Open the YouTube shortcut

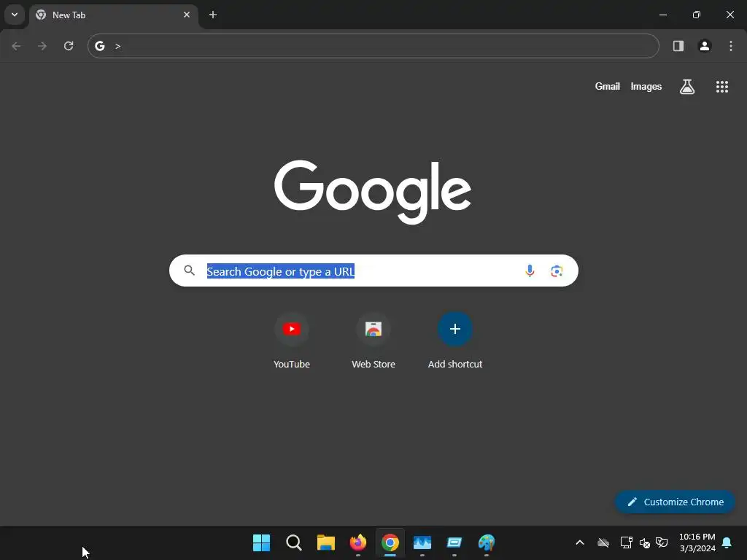point(292,341)
